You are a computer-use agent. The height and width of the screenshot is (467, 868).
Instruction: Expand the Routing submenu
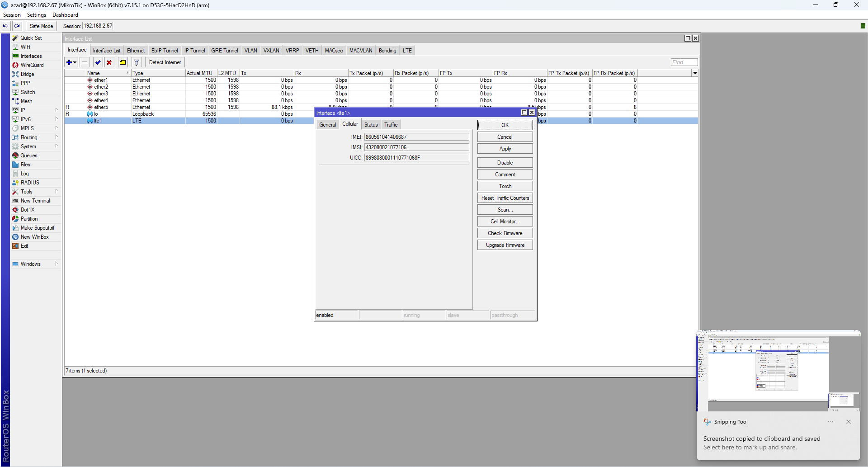pyautogui.click(x=57, y=137)
